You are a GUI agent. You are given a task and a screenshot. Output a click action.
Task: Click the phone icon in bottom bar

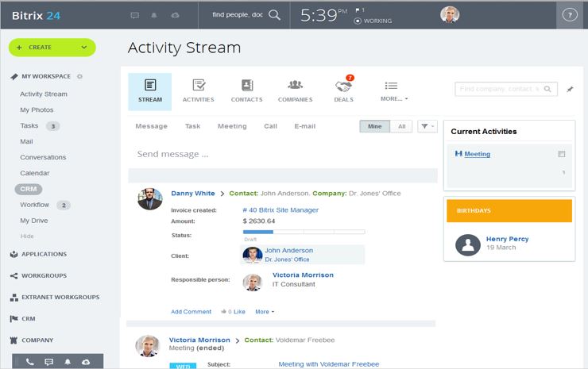coord(29,362)
